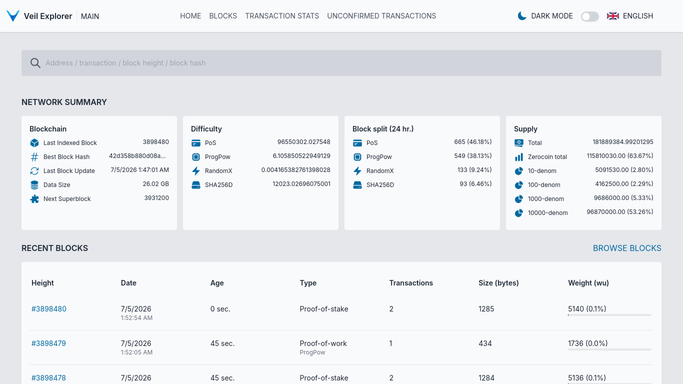Click the Last Indexed Block cube icon

(x=34, y=143)
